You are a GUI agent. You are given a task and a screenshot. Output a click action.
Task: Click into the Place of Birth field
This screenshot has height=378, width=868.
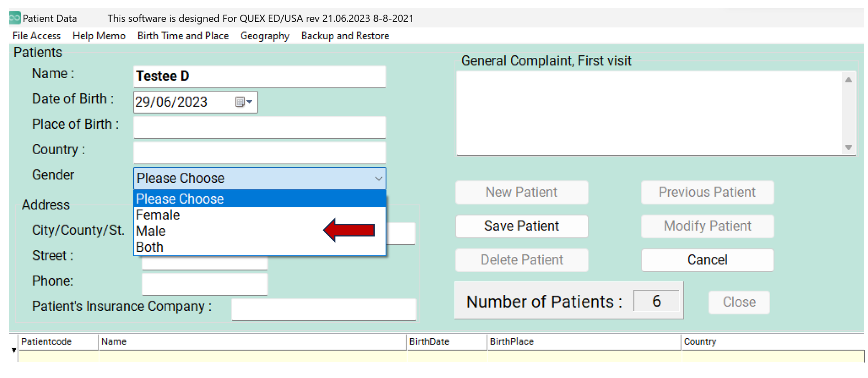(x=259, y=127)
